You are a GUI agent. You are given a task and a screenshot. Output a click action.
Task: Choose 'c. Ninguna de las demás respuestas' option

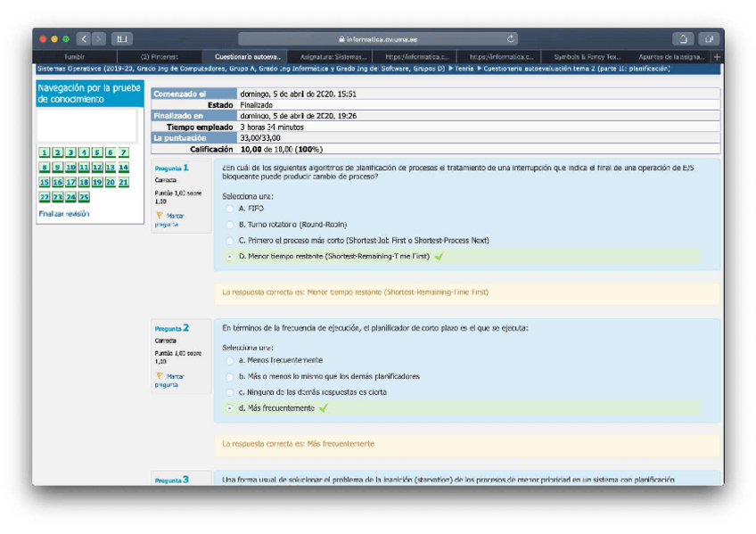point(230,392)
